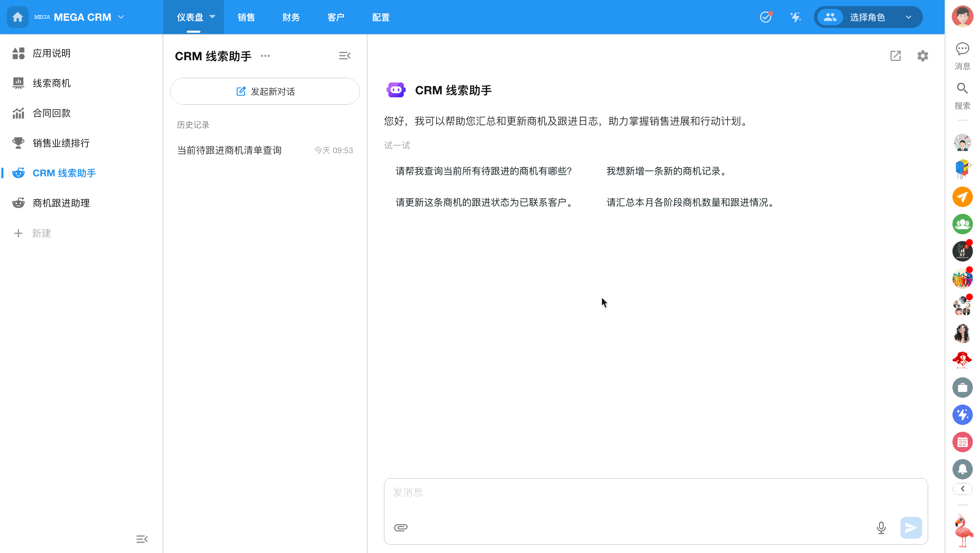Open chat in new window icon

click(x=895, y=56)
